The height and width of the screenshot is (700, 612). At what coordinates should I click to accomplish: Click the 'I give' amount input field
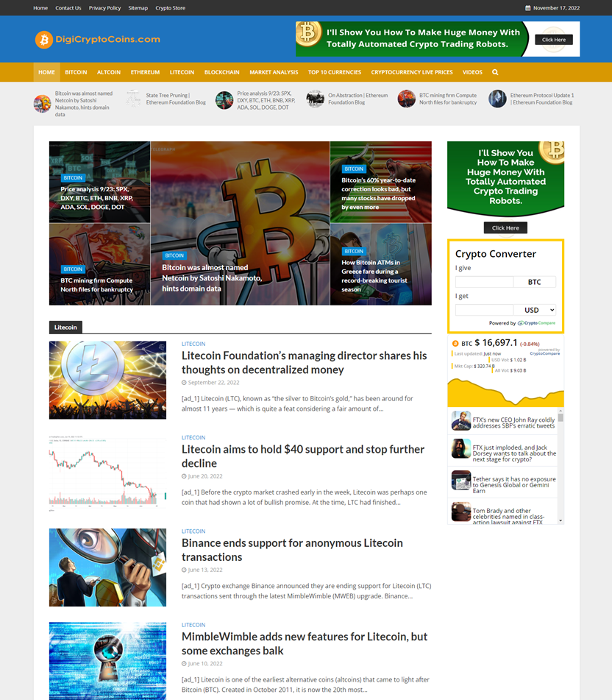pyautogui.click(x=484, y=282)
